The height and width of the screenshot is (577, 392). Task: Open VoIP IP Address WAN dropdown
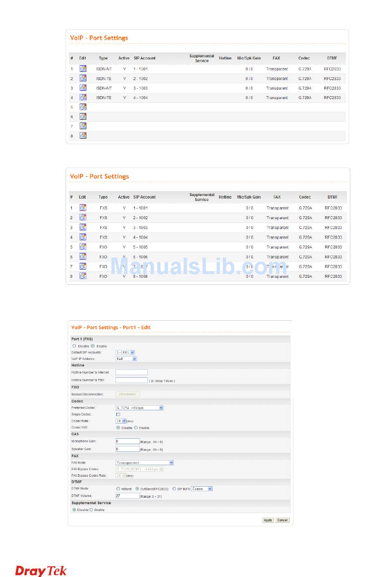(126, 359)
